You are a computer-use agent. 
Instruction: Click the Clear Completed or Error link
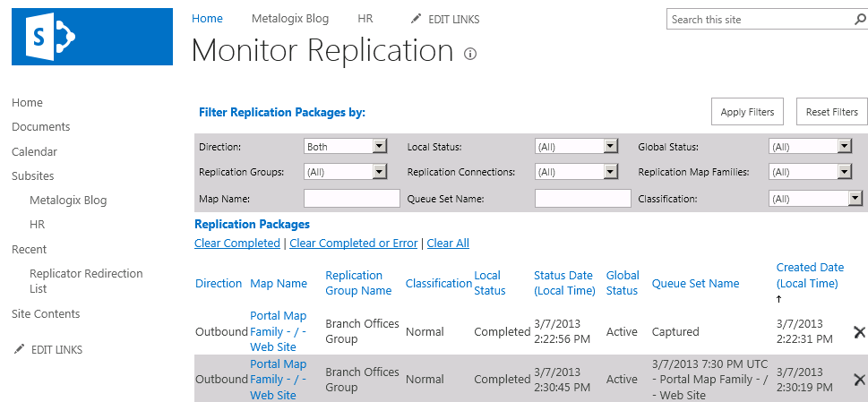click(354, 244)
